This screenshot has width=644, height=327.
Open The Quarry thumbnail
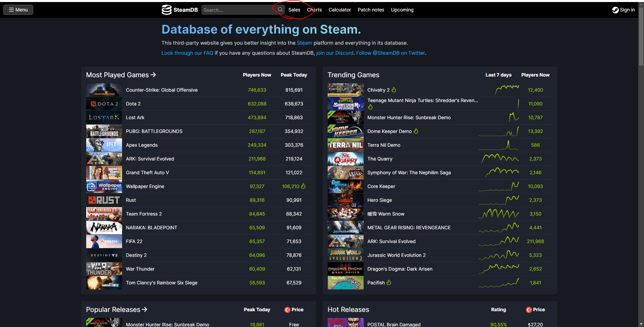click(345, 159)
